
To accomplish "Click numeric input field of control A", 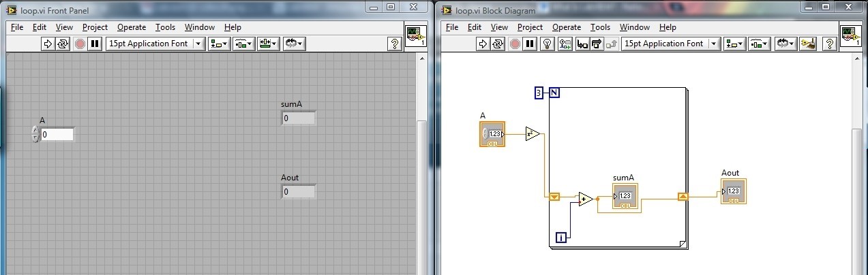I will pos(57,135).
